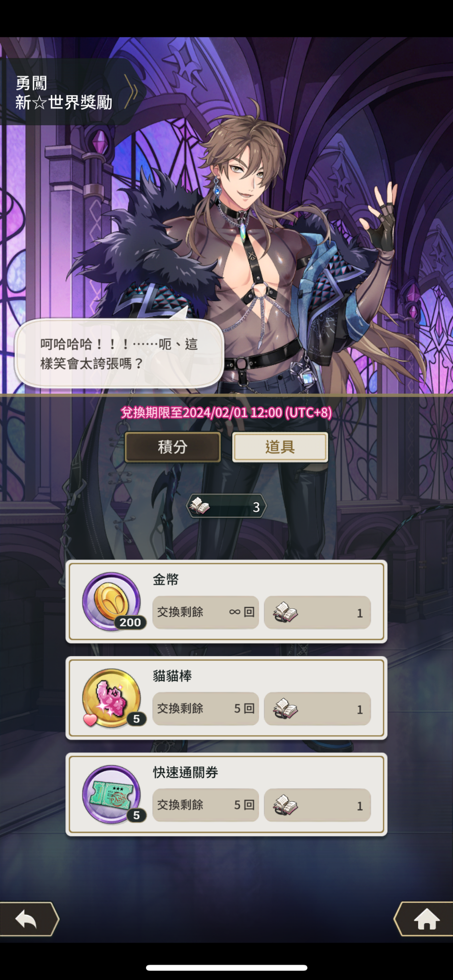Tap 交換剩餘 5 回 label for 貓貓棒
Screen dimensions: 453x980
(x=205, y=709)
